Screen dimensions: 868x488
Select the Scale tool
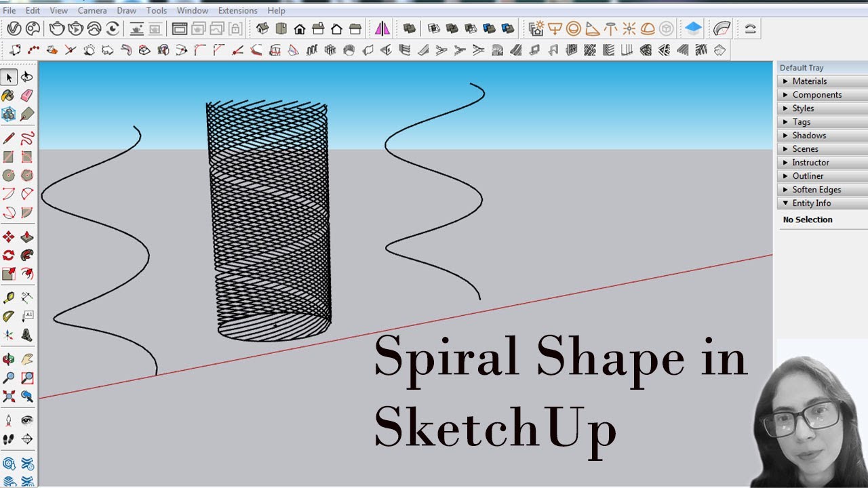(x=9, y=274)
